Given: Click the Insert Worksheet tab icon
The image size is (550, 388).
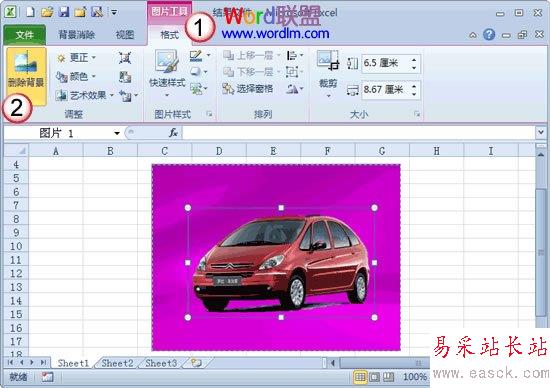Looking at the screenshot, I should point(197,363).
